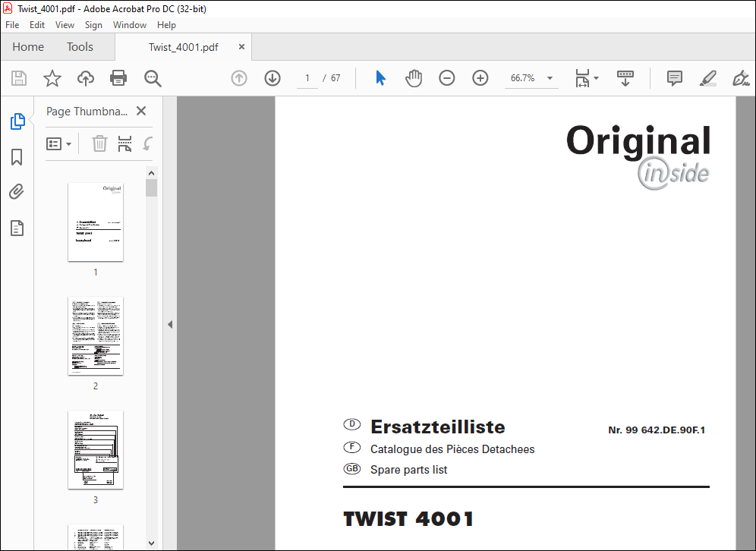Add a comment with sticky note icon
Image resolution: width=756 pixels, height=551 pixels.
point(674,78)
